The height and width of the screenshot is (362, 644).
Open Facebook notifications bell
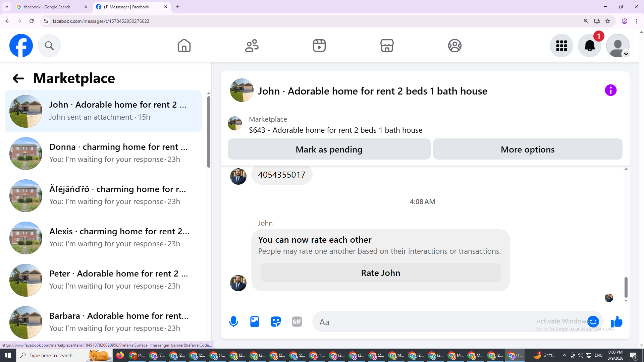[589, 46]
